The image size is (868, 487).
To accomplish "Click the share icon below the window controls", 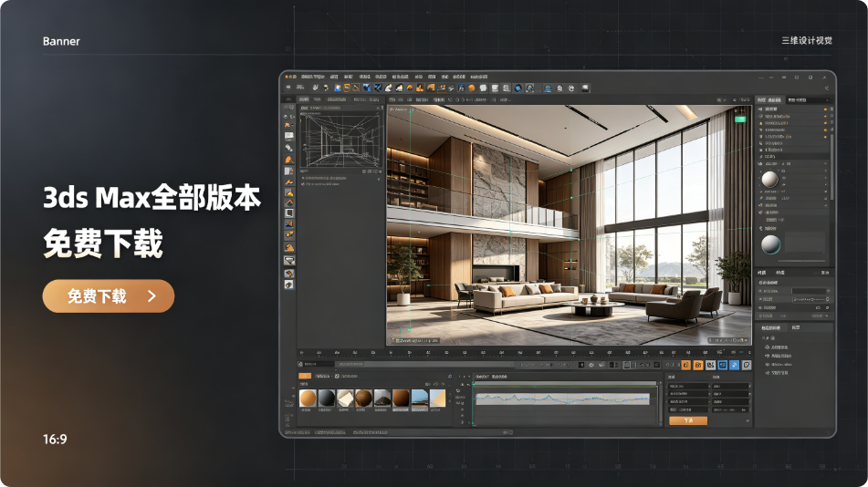I will point(827,88).
